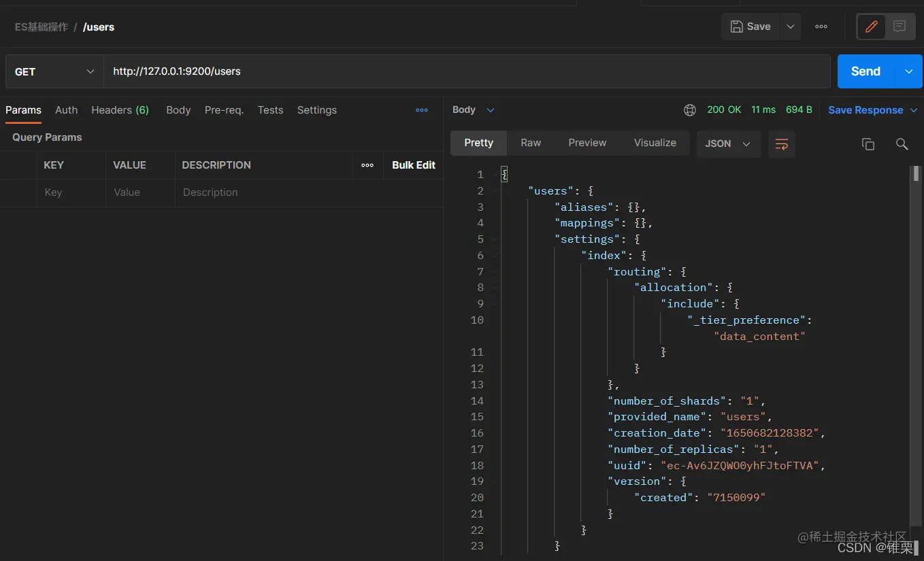Switch to the Tests tab
Screen dimensions: 924x561
click(x=270, y=110)
